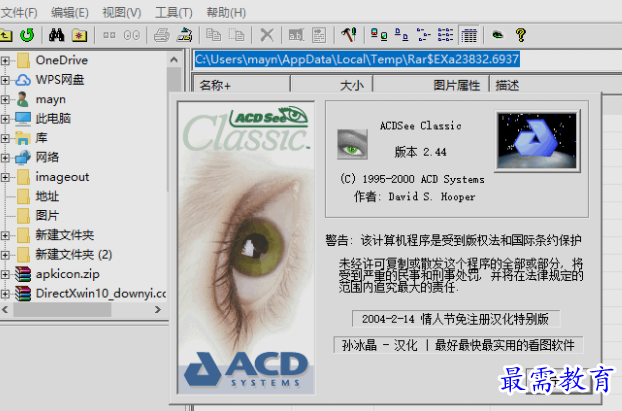Click the small eye icon in About dialog
The width and height of the screenshot is (622, 411).
click(352, 144)
